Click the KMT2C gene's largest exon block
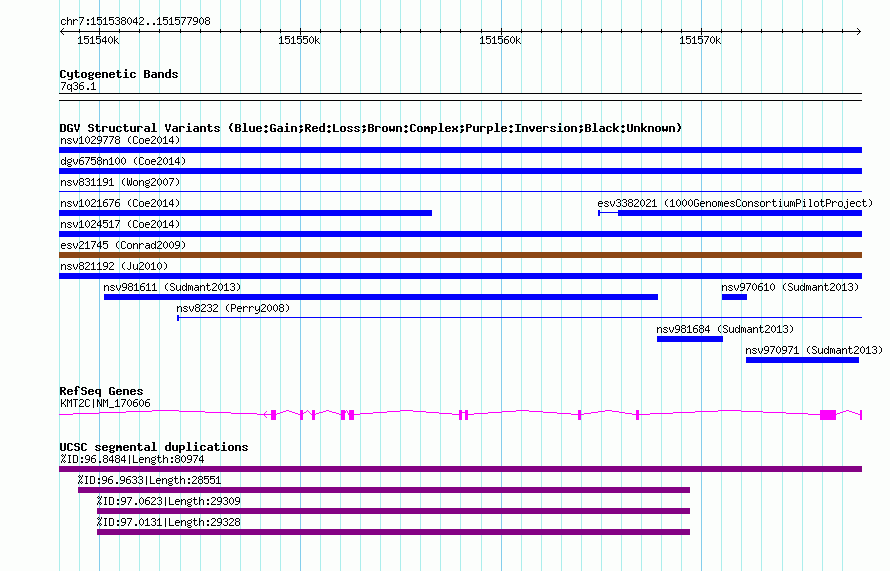This screenshot has height=571, width=890. tap(828, 415)
